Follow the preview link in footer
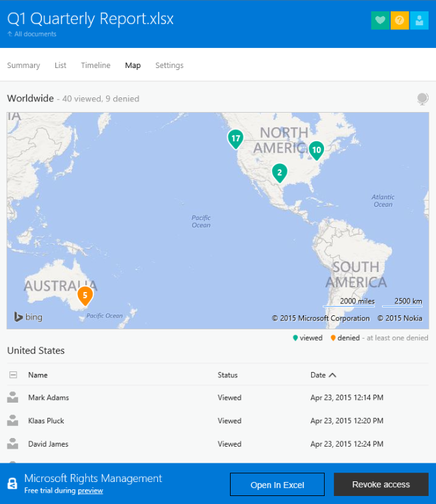436x504 pixels. [90, 491]
